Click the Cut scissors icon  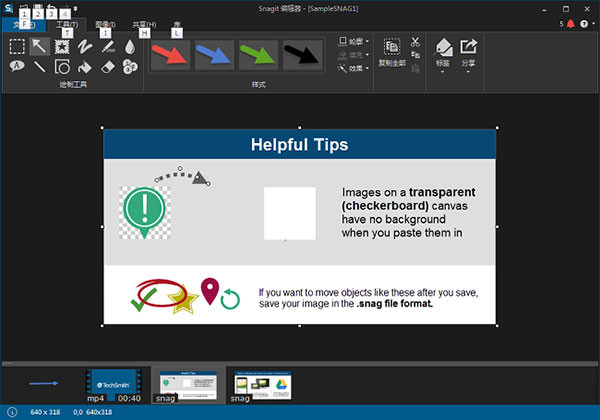point(415,43)
